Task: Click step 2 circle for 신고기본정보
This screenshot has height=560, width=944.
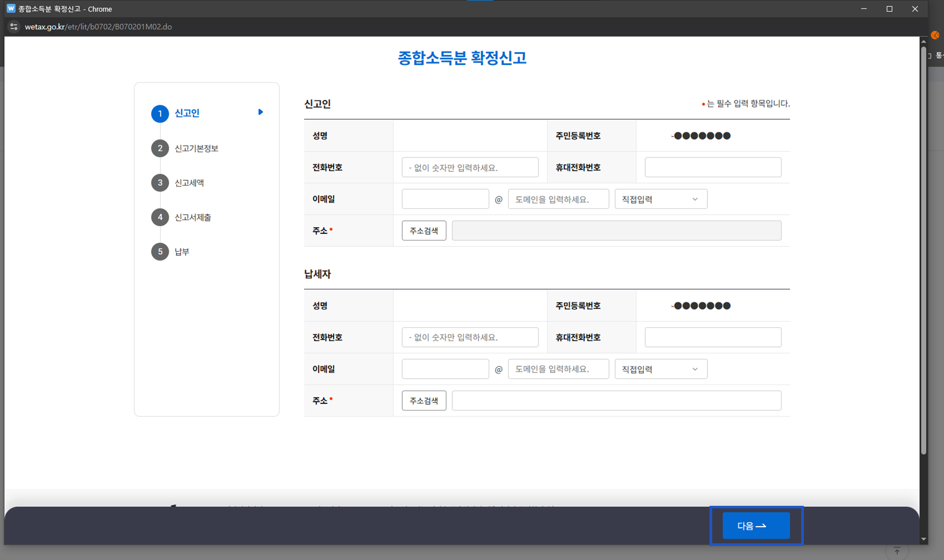Action: (160, 148)
